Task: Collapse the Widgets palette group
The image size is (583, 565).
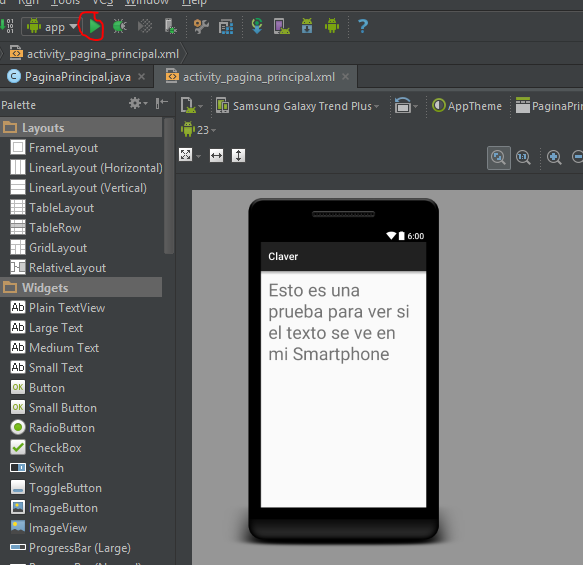Action: pos(81,287)
